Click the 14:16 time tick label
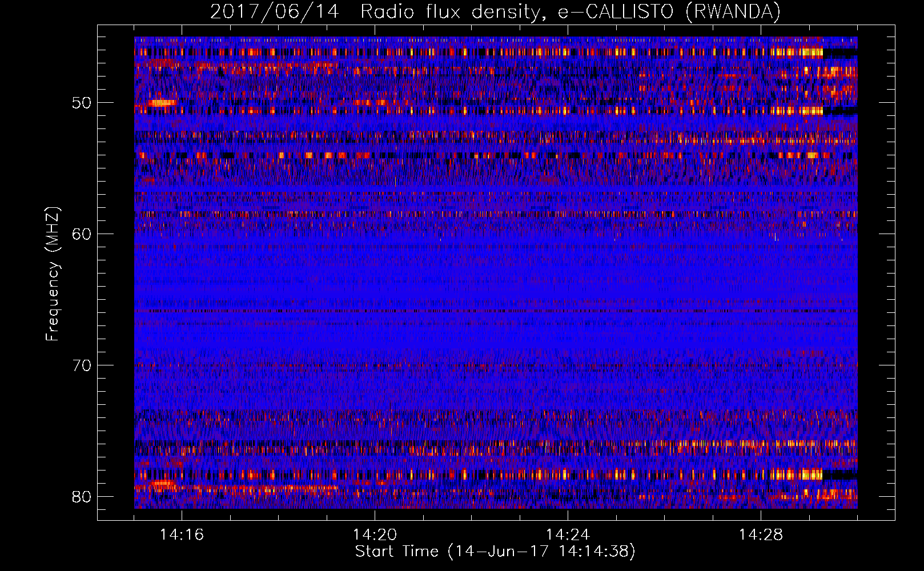This screenshot has height=571, width=924. point(182,534)
